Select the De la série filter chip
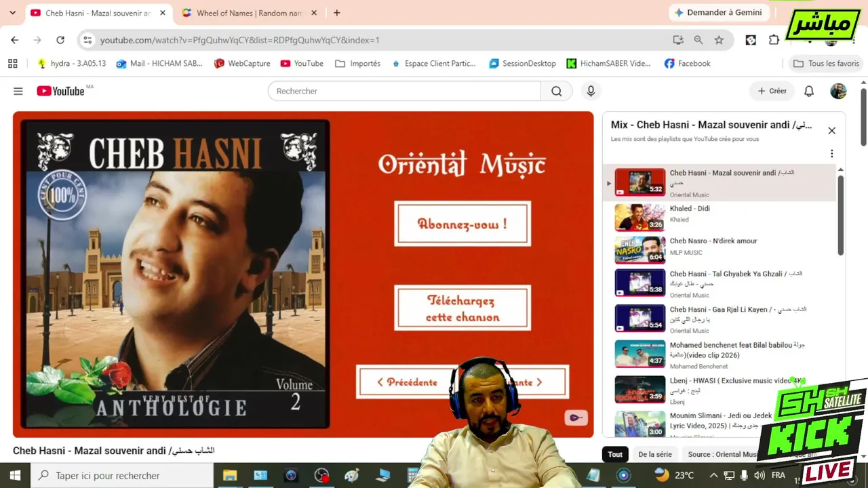Image resolution: width=868 pixels, height=488 pixels. pos(655,454)
